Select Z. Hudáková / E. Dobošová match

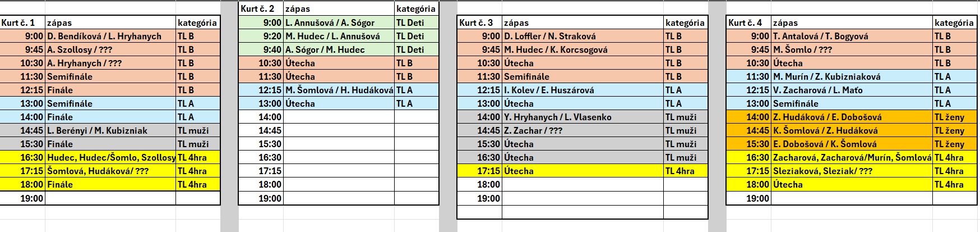coord(852,117)
